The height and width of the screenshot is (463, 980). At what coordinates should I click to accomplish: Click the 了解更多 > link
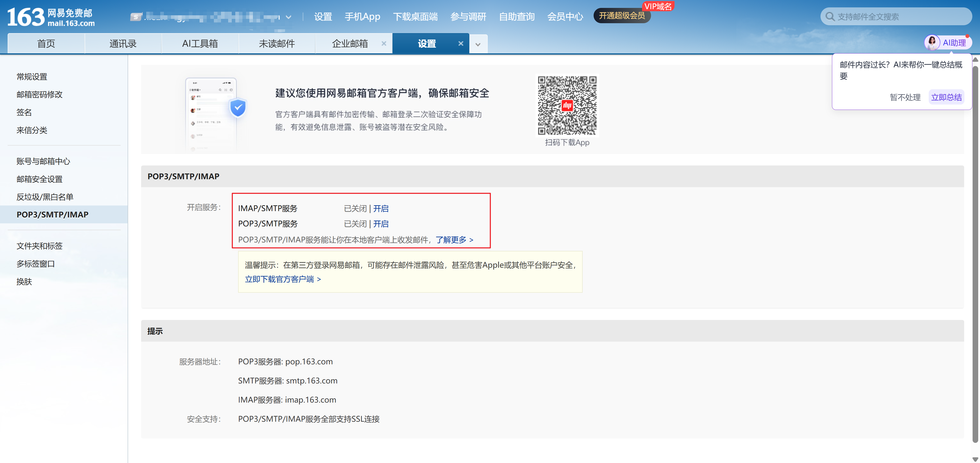coord(454,240)
